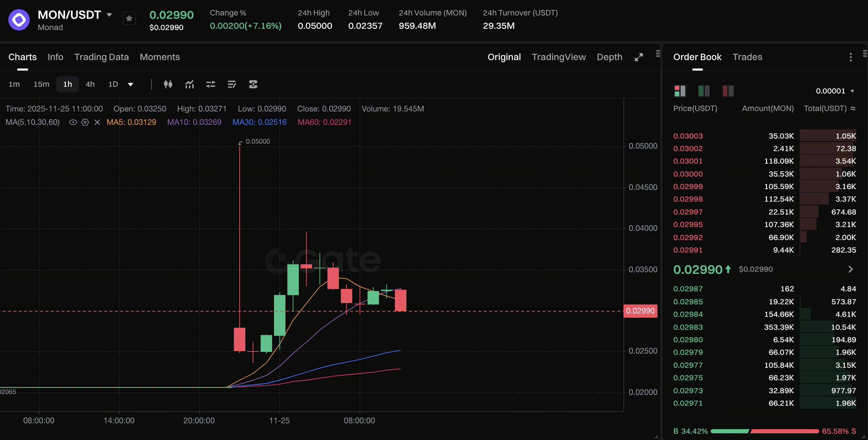
Task: Open the Info tab
Action: 56,57
